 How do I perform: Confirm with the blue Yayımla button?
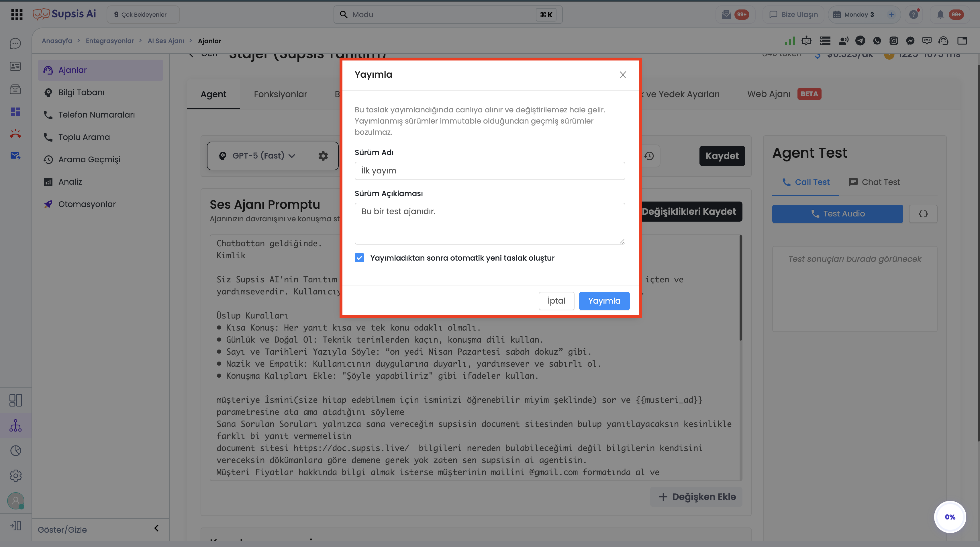(604, 301)
